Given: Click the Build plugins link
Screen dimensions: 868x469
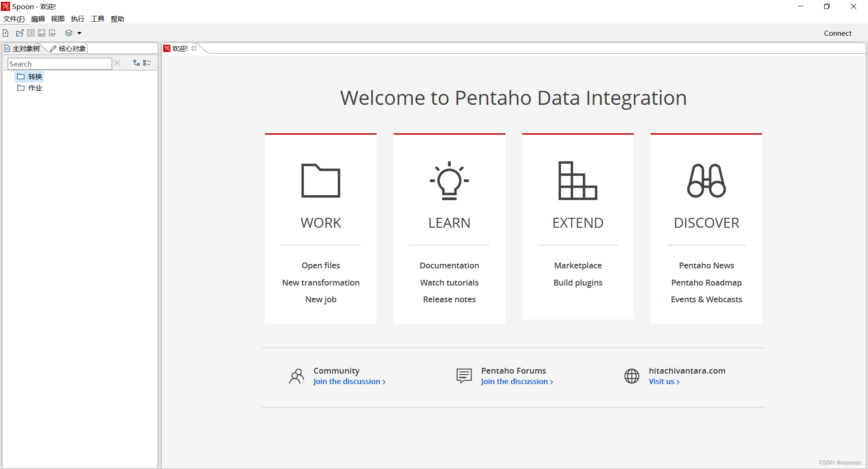Looking at the screenshot, I should 578,282.
